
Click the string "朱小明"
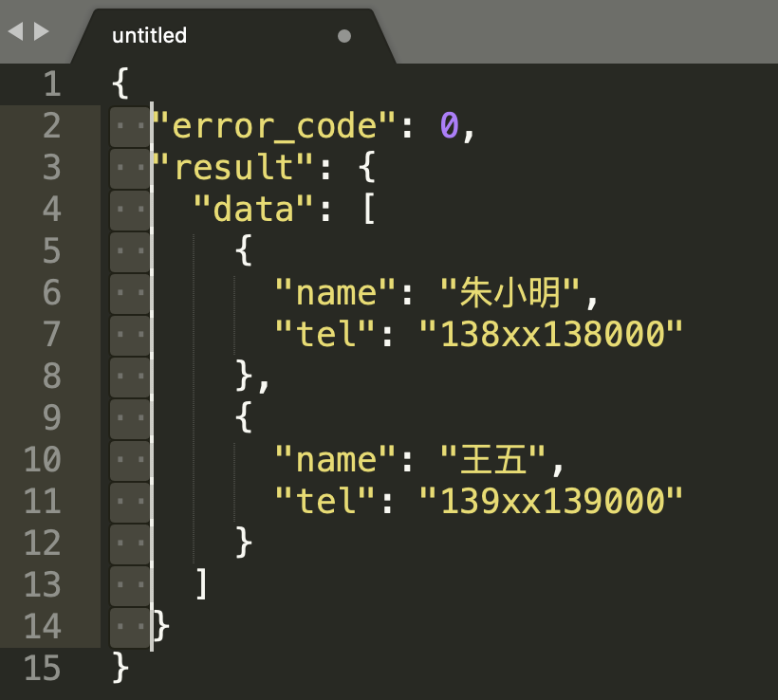tap(511, 293)
